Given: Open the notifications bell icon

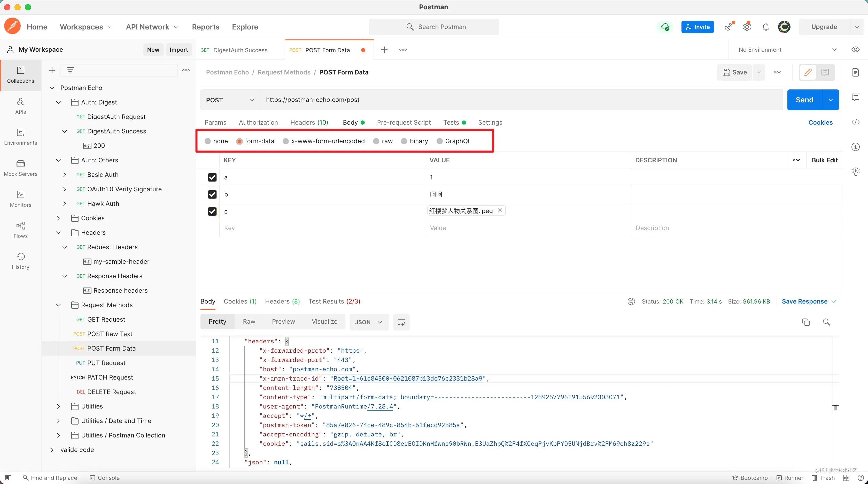Looking at the screenshot, I should tap(765, 27).
